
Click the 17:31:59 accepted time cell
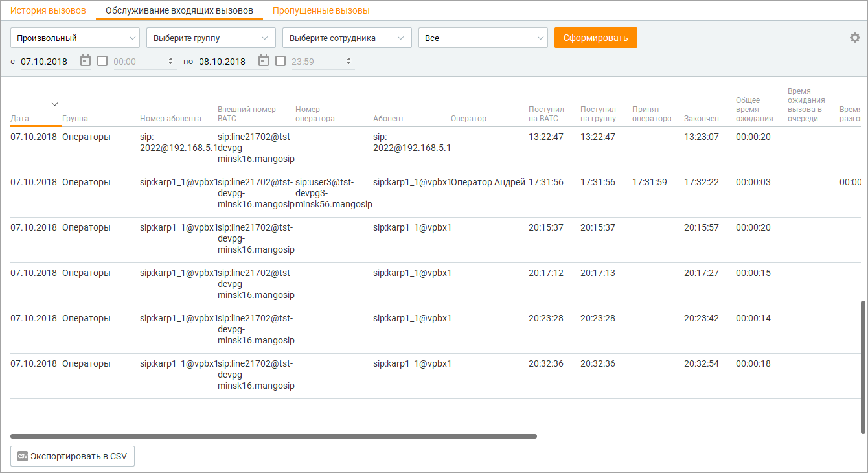click(650, 182)
